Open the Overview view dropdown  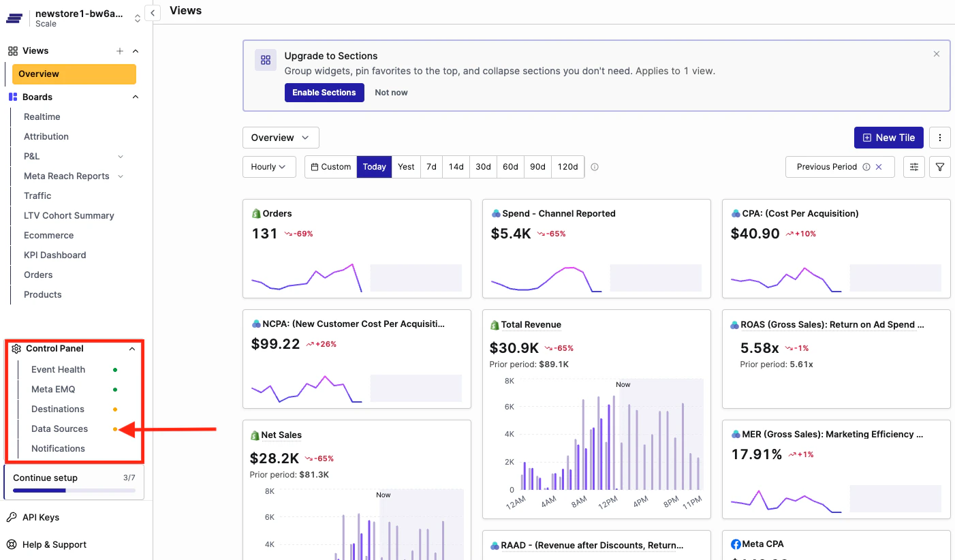pyautogui.click(x=281, y=138)
